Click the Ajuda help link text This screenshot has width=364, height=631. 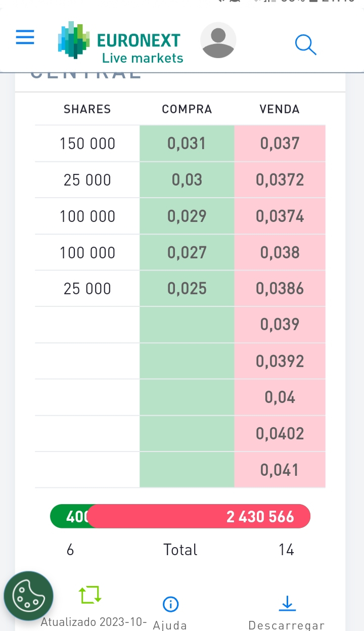[x=170, y=625]
